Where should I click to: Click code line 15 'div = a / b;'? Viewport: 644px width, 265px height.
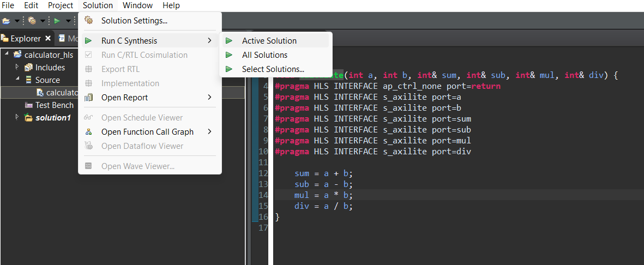click(x=324, y=206)
